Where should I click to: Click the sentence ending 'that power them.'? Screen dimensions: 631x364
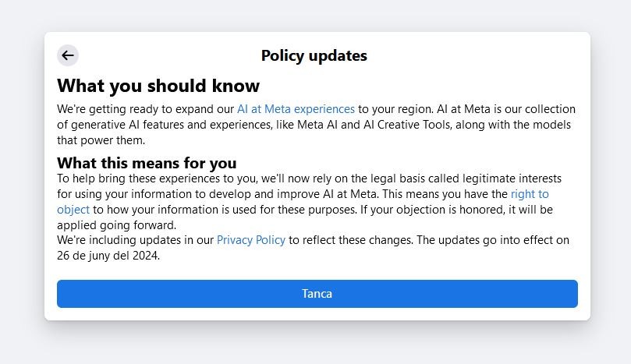click(101, 140)
